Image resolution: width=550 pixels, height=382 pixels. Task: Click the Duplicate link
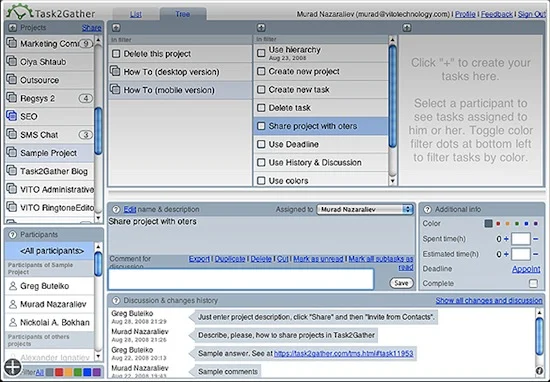click(230, 259)
